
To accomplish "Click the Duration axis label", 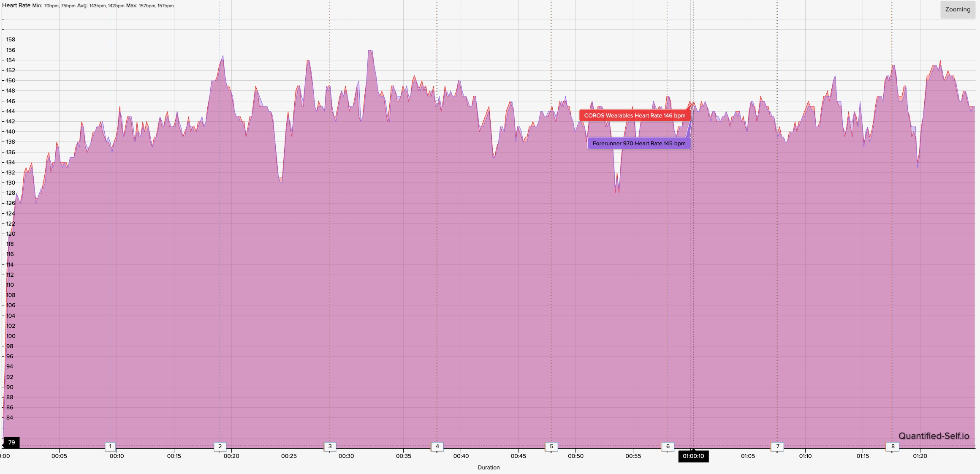I will tap(489, 467).
